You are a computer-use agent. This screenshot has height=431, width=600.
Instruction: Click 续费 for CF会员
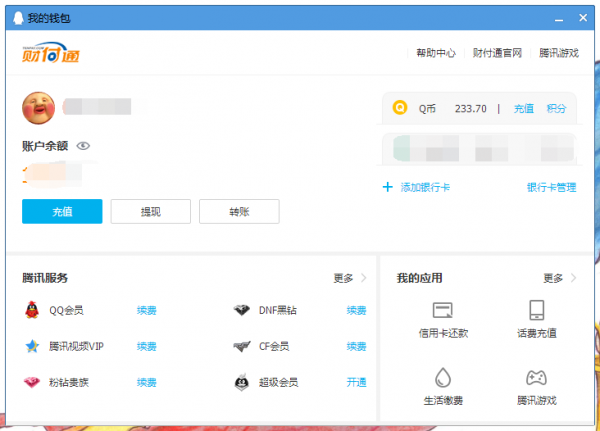coord(356,346)
